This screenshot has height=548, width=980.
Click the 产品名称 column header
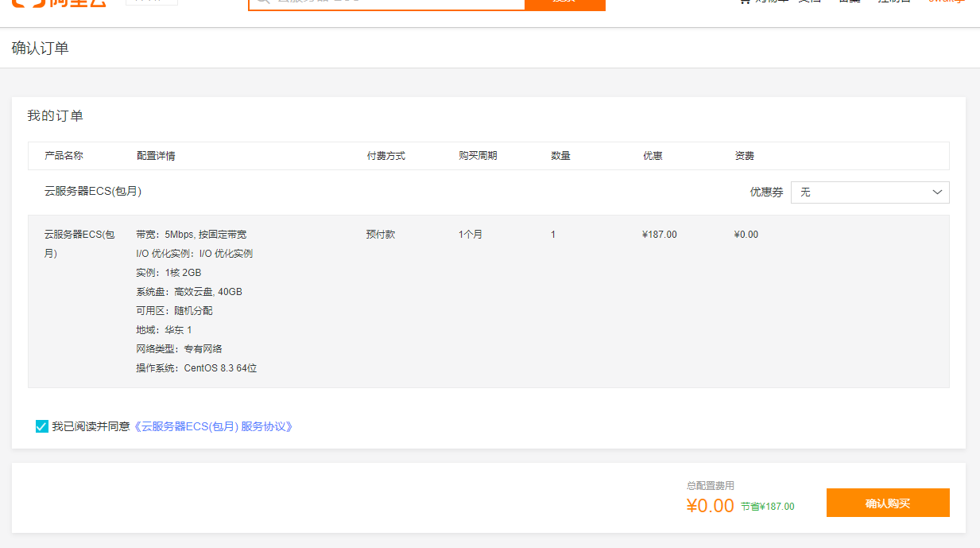click(x=64, y=156)
